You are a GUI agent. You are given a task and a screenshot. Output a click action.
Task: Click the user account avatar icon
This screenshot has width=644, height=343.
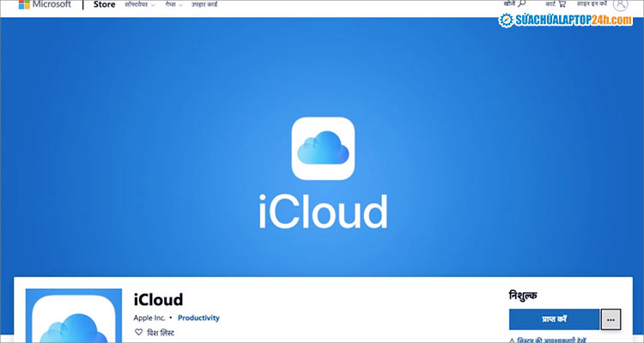(x=620, y=4)
